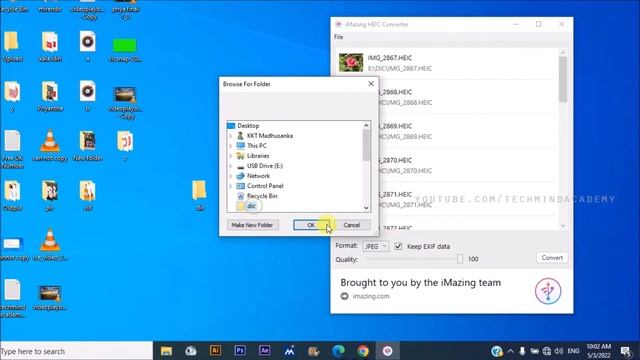640x360 pixels.
Task: Click the Convert button
Action: (552, 258)
